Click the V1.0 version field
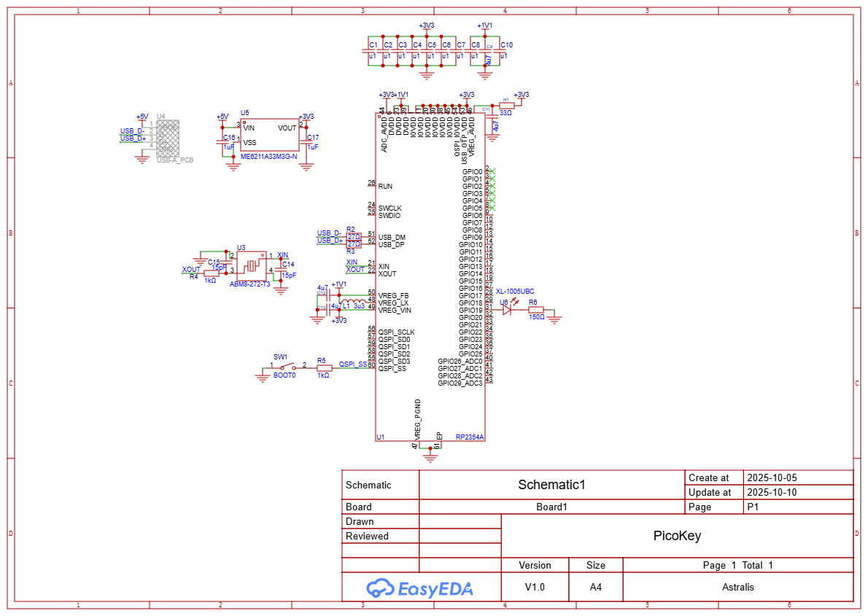868x616 pixels. [535, 587]
